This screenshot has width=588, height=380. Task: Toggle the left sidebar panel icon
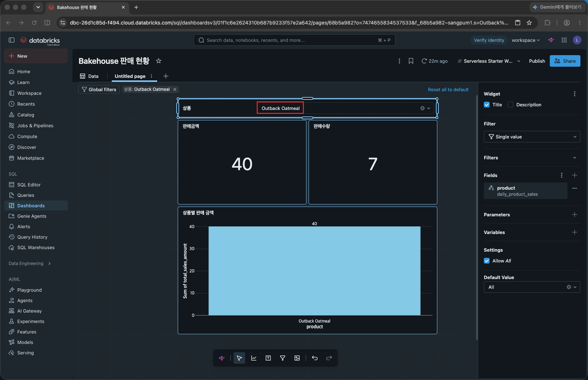point(12,40)
